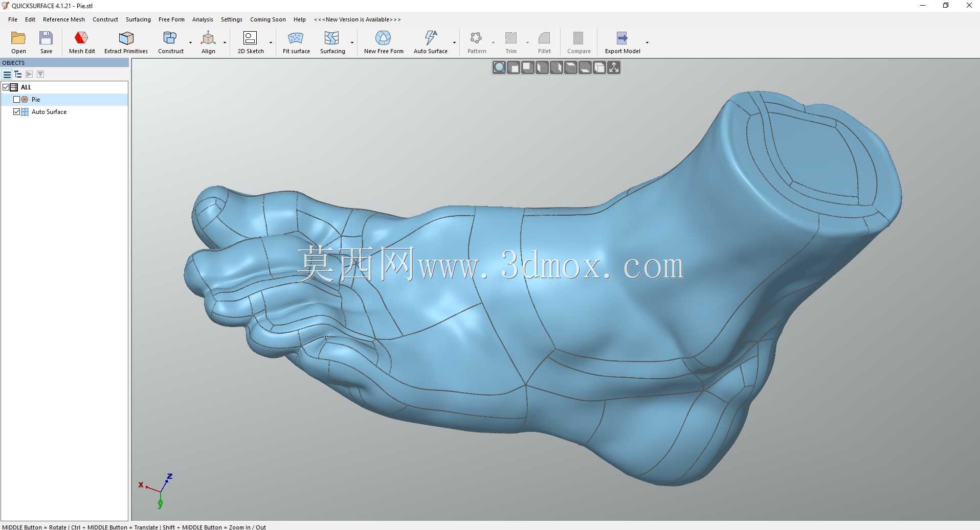
Task: Create a New Free Form
Action: click(x=384, y=42)
